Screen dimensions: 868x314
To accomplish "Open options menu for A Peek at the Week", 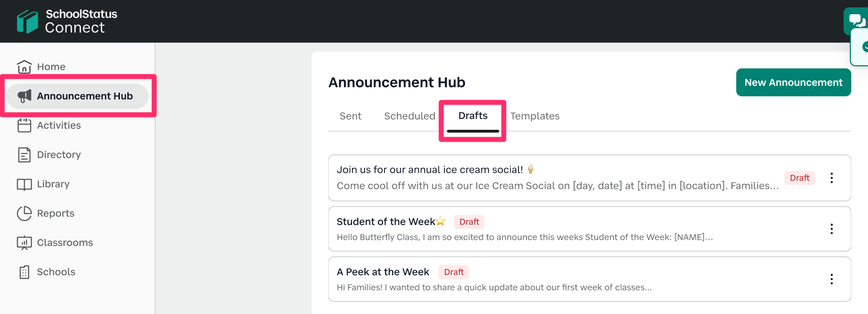I will pos(831,279).
